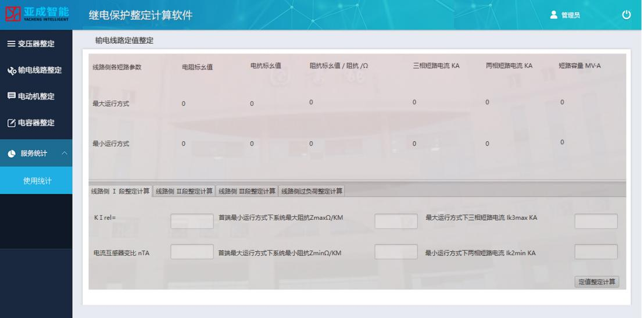The image size is (644, 318).
Task: Click the administrator user avatar icon
Action: coord(554,16)
